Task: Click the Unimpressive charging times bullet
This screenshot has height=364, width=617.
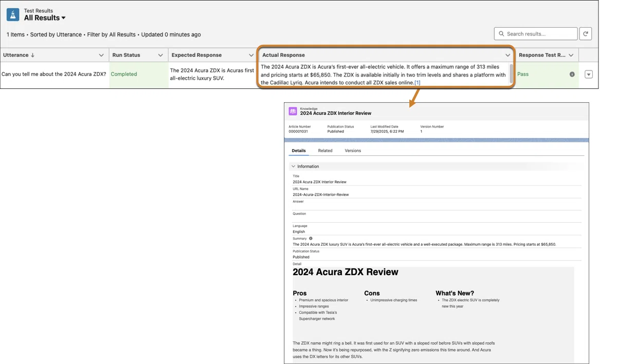Action: (394, 300)
